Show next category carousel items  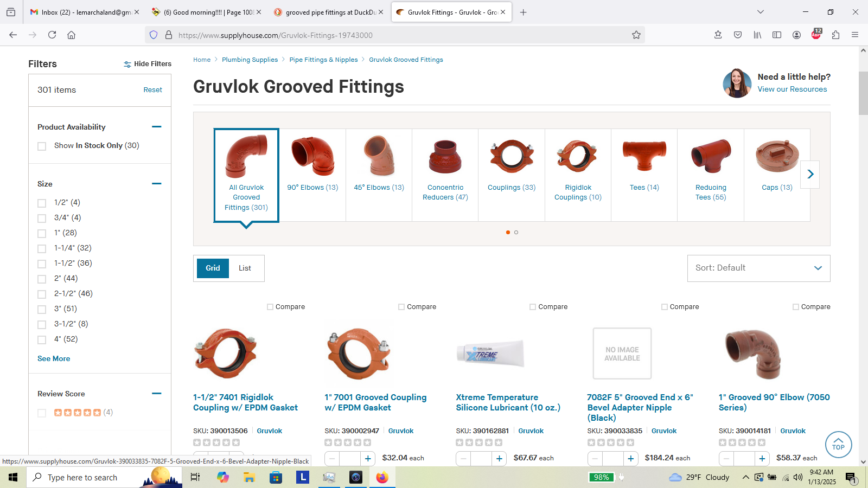(810, 174)
